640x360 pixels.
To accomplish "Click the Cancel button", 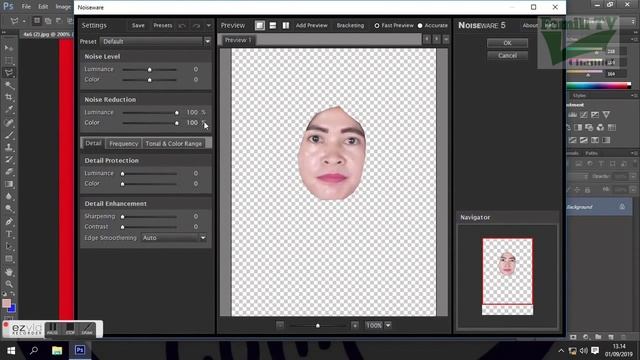I will click(507, 56).
